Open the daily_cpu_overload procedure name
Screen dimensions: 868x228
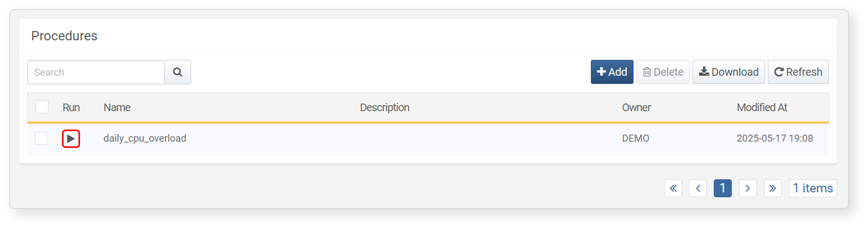[x=145, y=138]
